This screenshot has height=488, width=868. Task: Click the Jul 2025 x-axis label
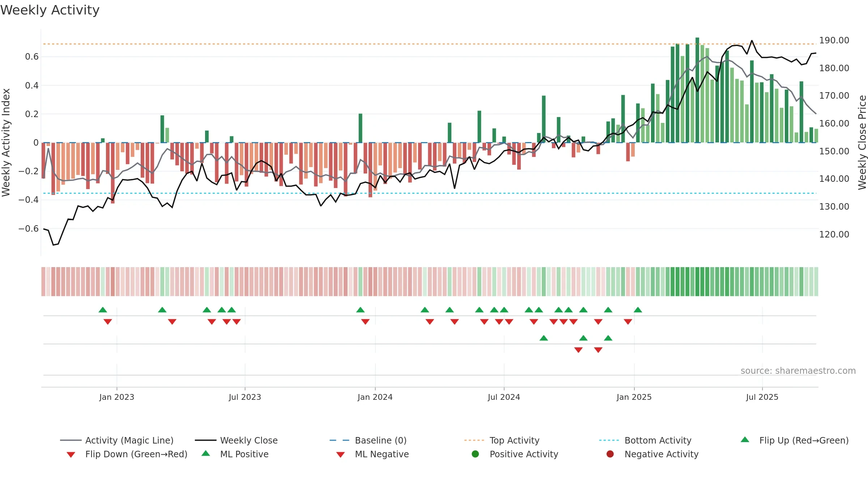pyautogui.click(x=762, y=397)
